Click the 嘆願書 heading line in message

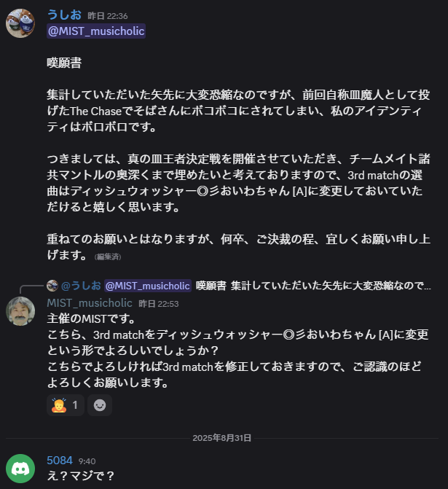pyautogui.click(x=64, y=63)
